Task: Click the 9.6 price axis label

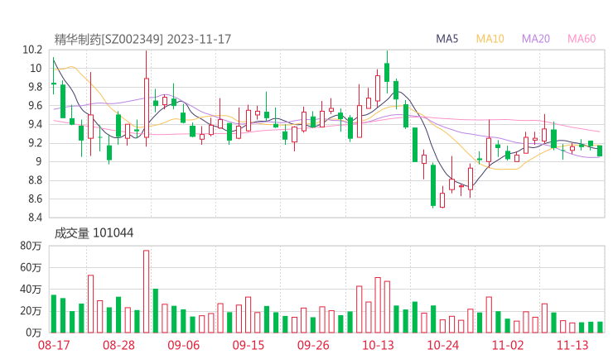Action: [x=35, y=105]
